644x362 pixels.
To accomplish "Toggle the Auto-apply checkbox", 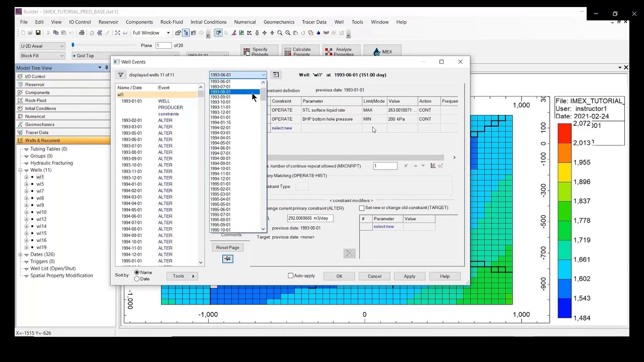I will [290, 276].
